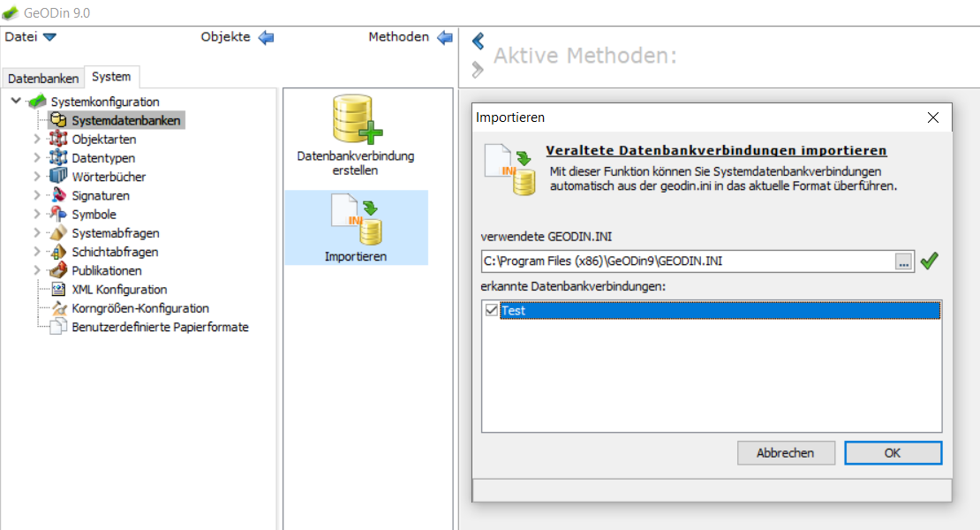Select Symbole label in the tree

tap(94, 214)
